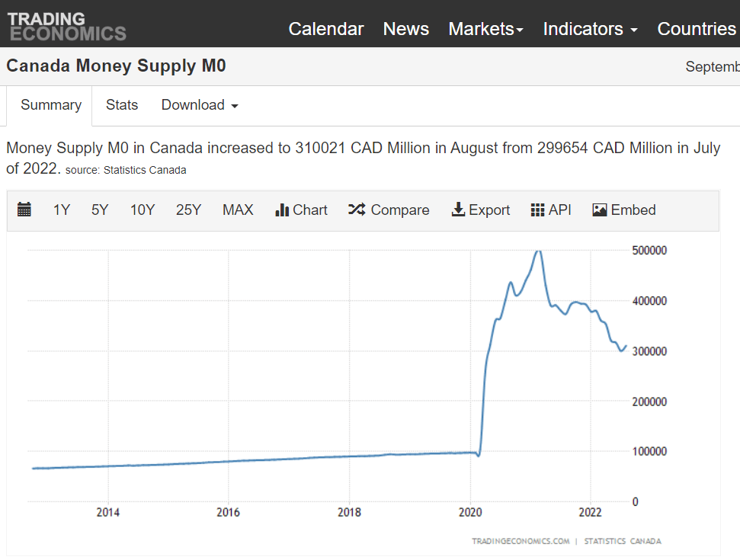Open the Countries navigation item
The width and height of the screenshot is (740, 560).
point(697,29)
